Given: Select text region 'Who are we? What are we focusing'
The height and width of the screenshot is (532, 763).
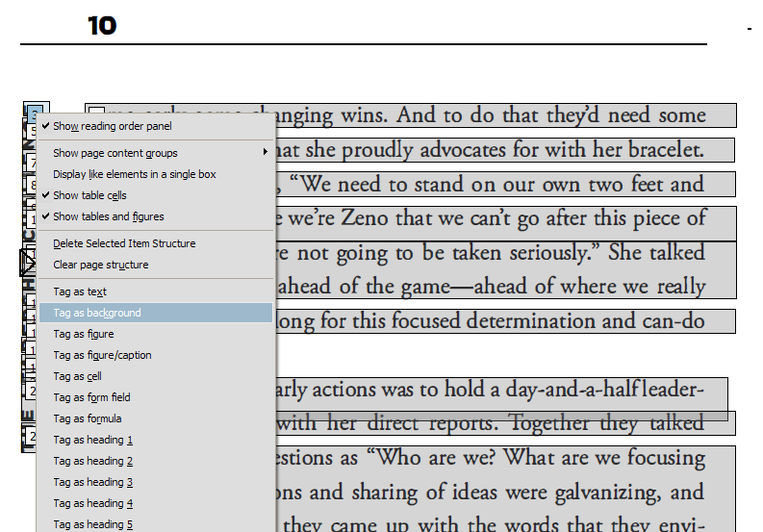Looking at the screenshot, I should [541, 458].
